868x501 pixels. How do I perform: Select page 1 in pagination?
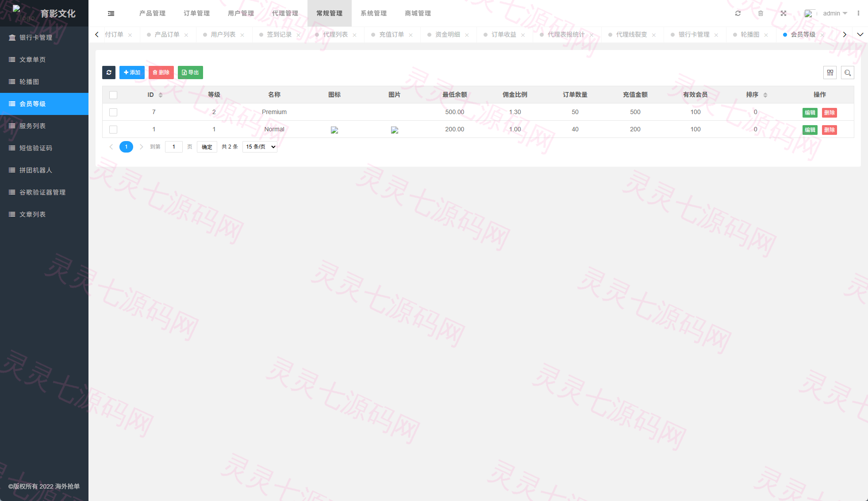coord(126,147)
